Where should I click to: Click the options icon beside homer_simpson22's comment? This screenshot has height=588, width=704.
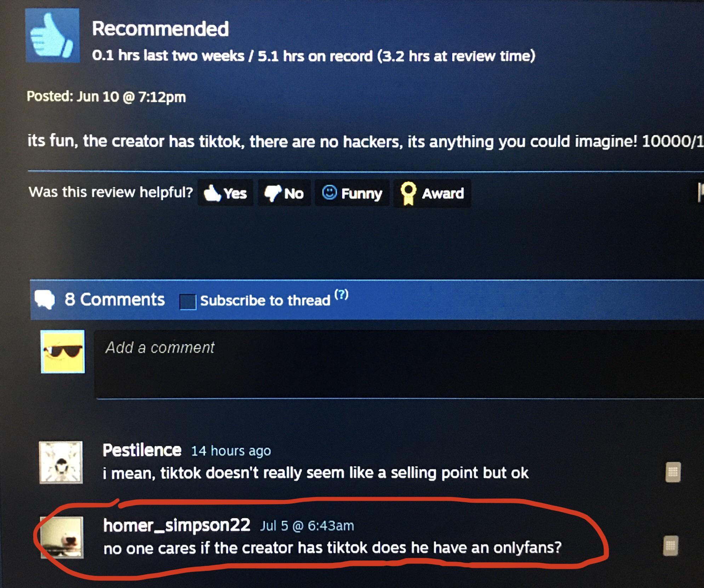coord(670,546)
